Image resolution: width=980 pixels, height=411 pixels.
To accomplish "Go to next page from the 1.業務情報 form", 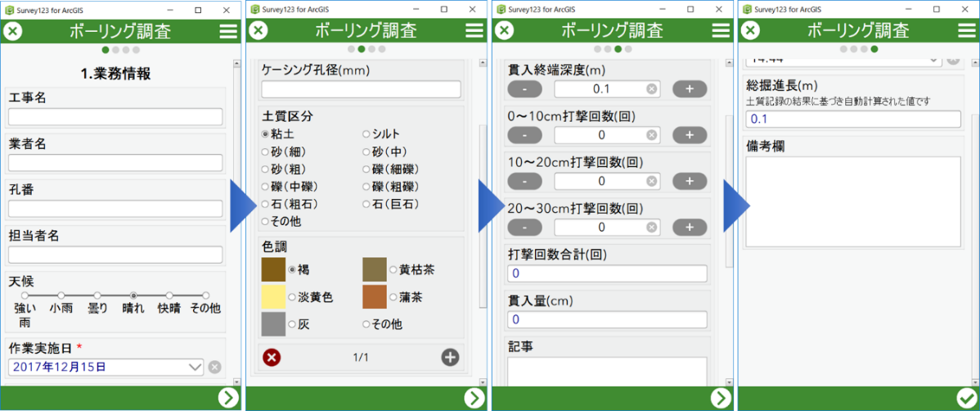I will point(227,398).
